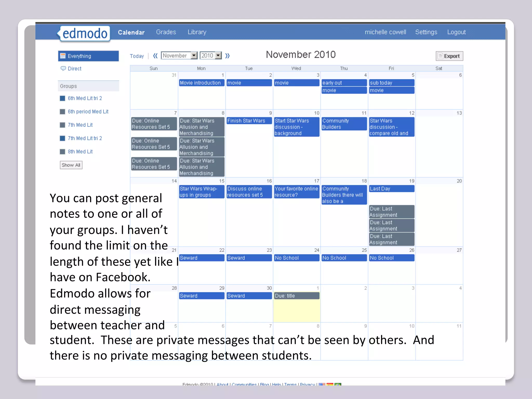The height and width of the screenshot is (399, 532).
Task: Open michelle cowell profile link
Action: [x=385, y=32]
